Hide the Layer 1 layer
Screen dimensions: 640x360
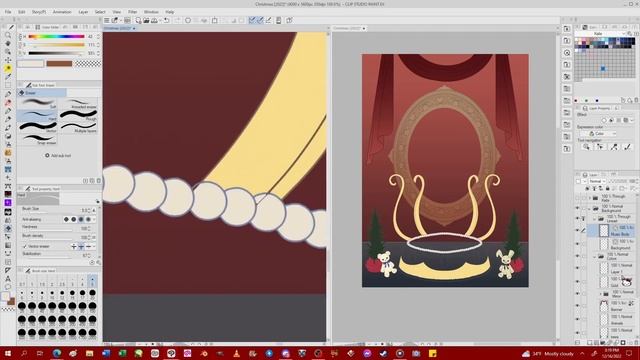[578, 269]
